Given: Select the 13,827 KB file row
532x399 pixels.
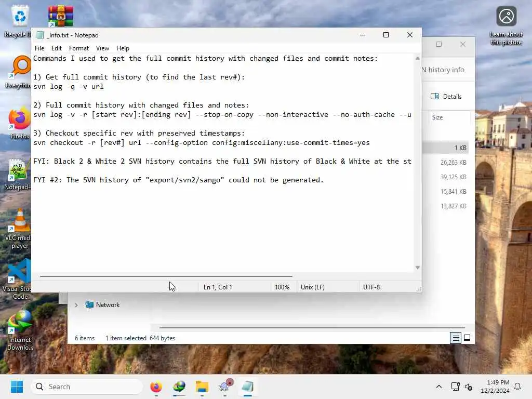Looking at the screenshot, I should click(x=446, y=206).
